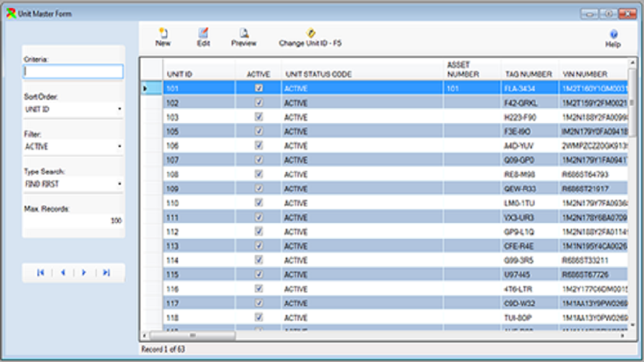
Task: Uncheck Active checkbox for unit 106
Action: click(x=259, y=146)
